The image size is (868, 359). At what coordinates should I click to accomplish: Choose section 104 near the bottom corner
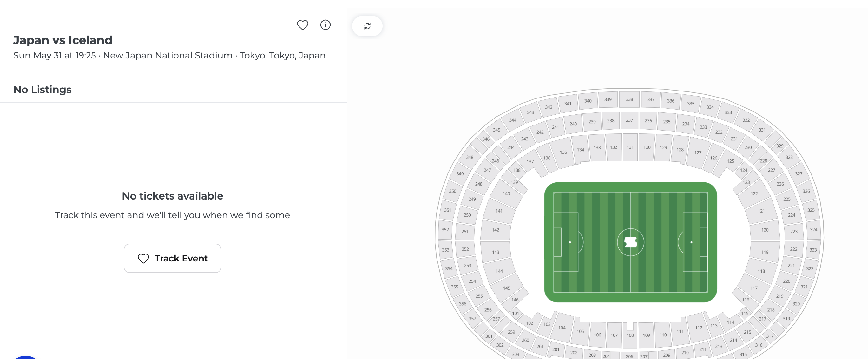pos(562,328)
